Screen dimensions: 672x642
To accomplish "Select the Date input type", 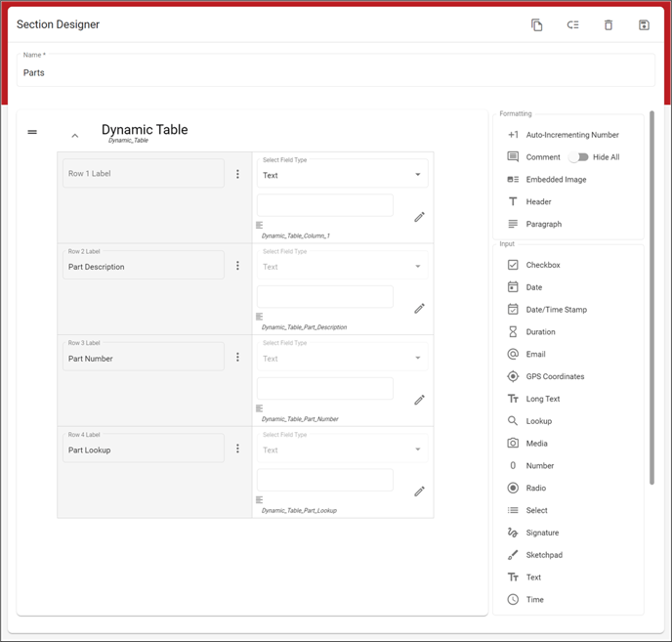I will pos(525,287).
